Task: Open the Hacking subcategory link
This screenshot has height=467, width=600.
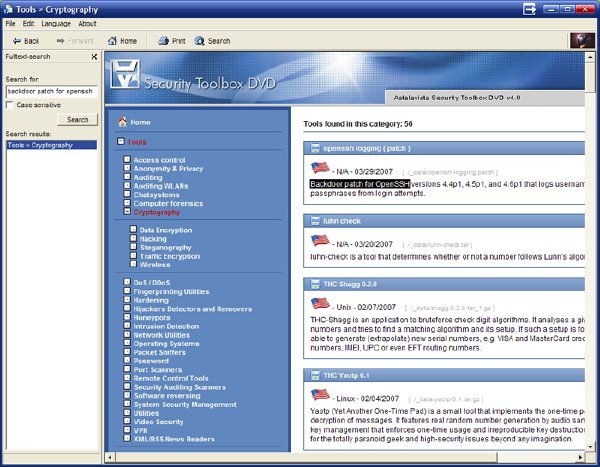Action: [153, 239]
